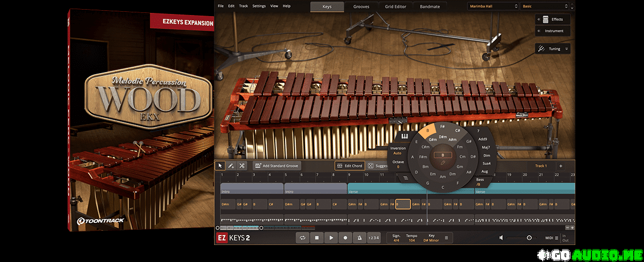
Task: Select the first Intro song block
Action: (252, 189)
